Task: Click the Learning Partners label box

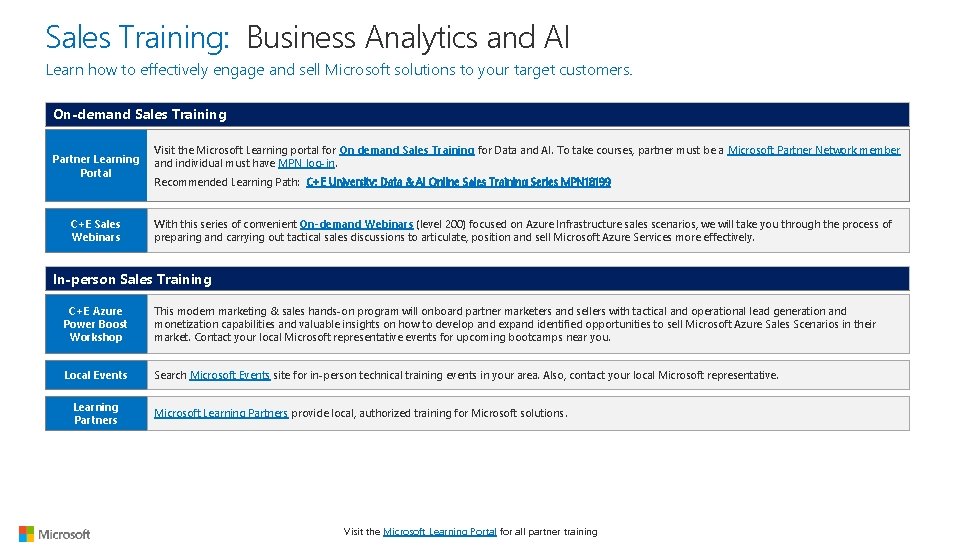Action: pyautogui.click(x=96, y=414)
